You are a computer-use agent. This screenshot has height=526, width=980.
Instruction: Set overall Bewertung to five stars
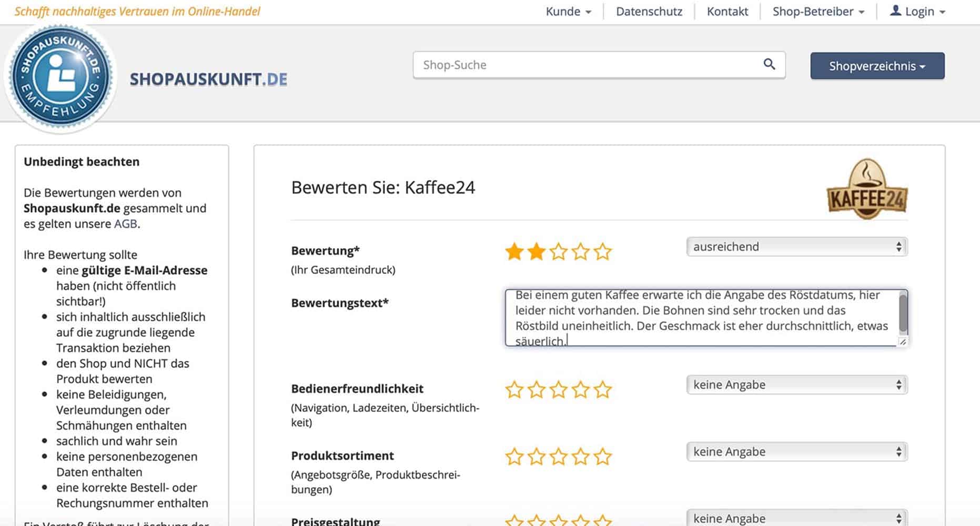coord(603,252)
